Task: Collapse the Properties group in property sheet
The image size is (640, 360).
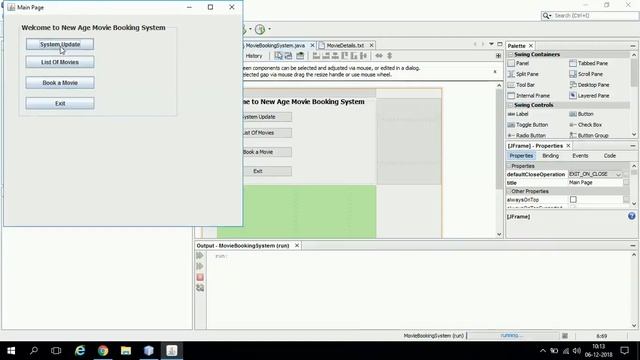Action: point(509,166)
